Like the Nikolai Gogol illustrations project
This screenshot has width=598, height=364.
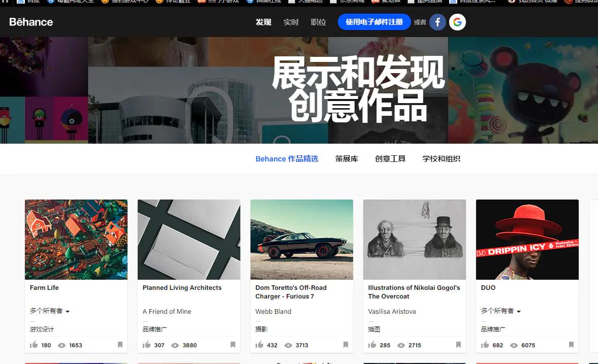(372, 345)
